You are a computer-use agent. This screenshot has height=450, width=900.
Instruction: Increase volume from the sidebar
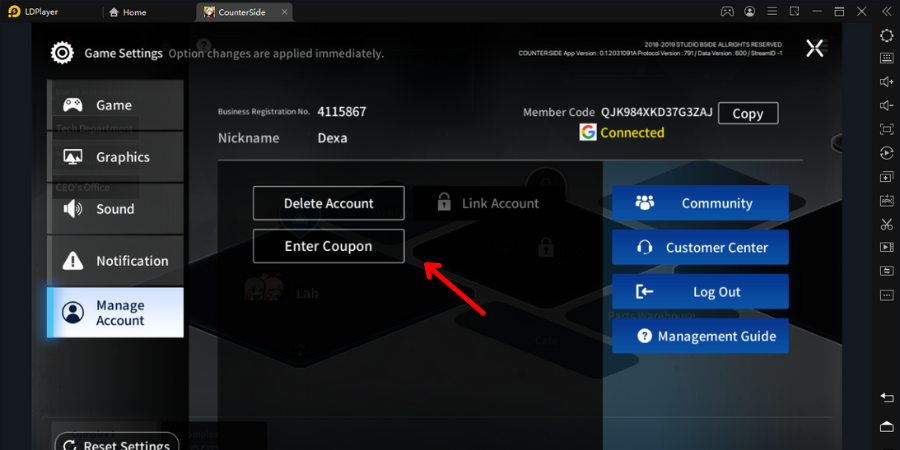(886, 82)
